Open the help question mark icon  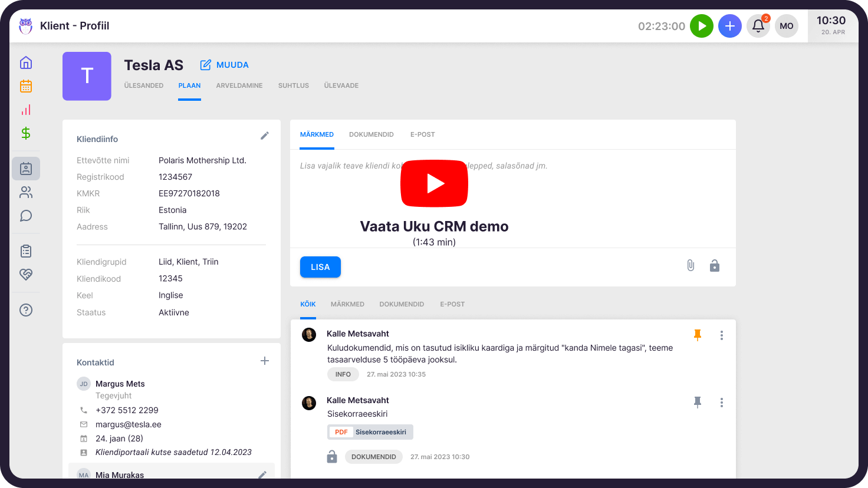click(26, 310)
